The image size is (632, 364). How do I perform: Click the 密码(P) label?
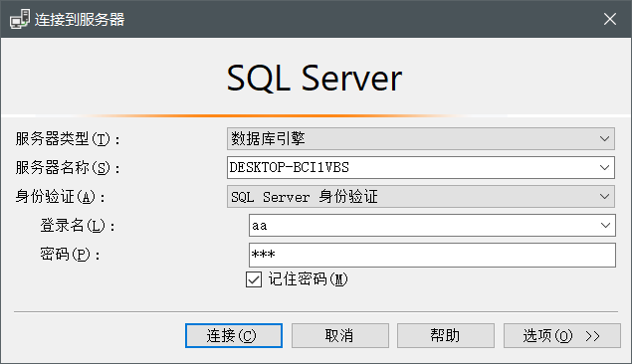pos(70,255)
